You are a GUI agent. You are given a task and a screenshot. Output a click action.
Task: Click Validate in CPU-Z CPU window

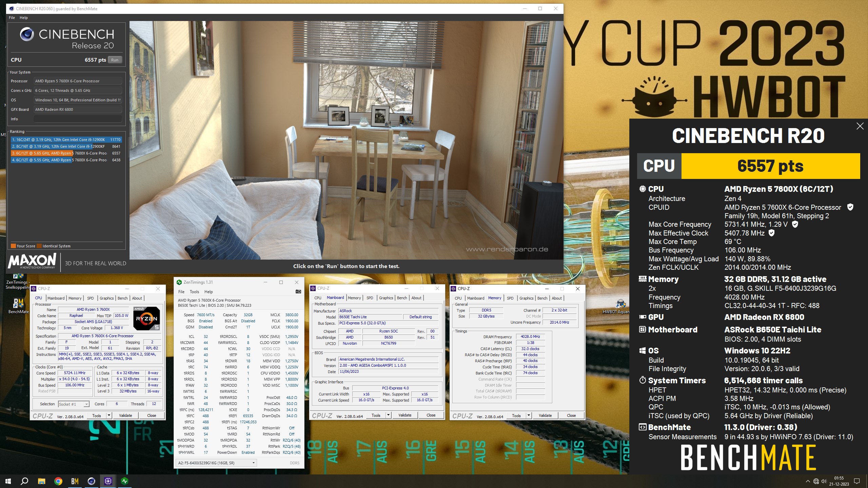125,415
